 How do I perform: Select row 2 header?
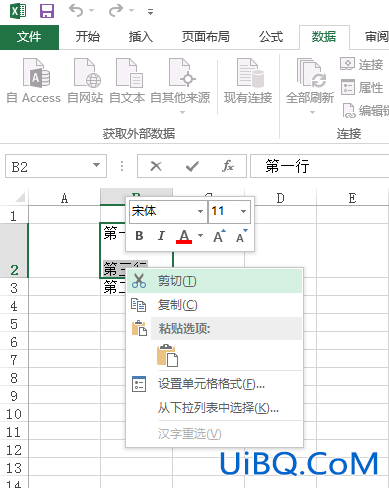(14, 251)
